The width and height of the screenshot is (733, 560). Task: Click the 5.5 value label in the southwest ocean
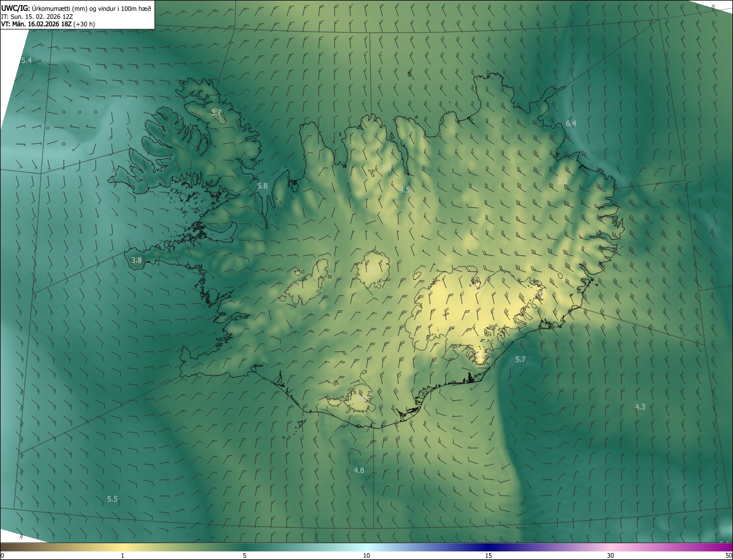112,499
